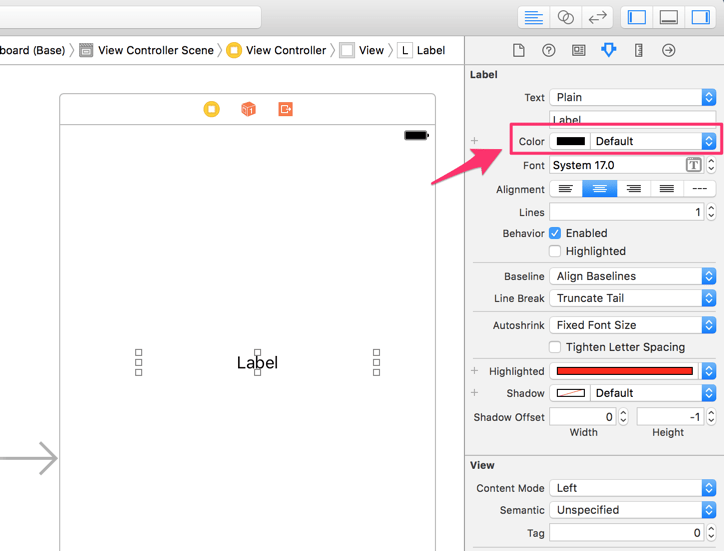Hide the Utilities inspector panel
Screen dimensions: 724x551
(x=700, y=18)
